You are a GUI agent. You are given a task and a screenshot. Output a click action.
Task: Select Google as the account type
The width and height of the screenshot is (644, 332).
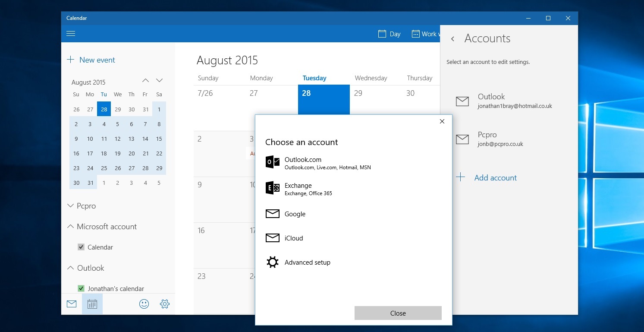click(x=295, y=214)
